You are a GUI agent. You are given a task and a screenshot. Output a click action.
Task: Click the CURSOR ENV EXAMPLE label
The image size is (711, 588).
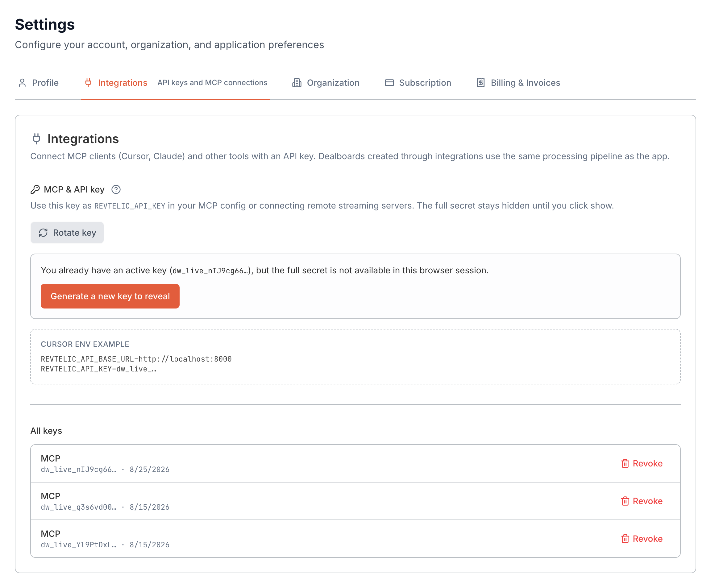85,344
